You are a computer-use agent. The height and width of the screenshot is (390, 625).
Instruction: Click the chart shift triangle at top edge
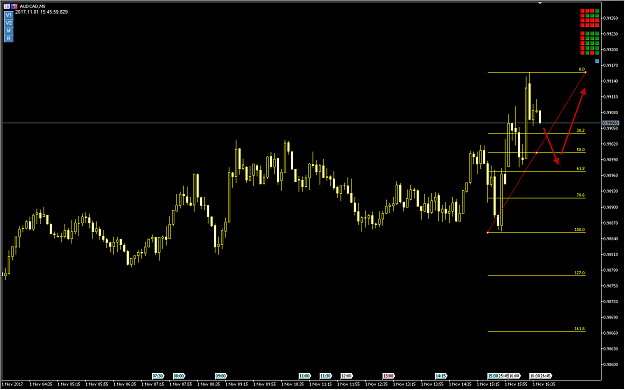540,3
